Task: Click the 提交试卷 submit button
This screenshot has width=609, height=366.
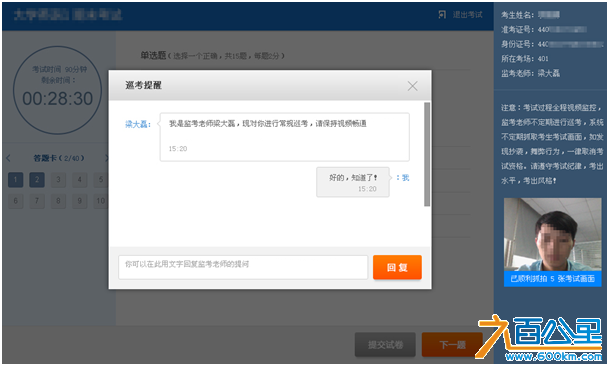Action: click(x=385, y=344)
